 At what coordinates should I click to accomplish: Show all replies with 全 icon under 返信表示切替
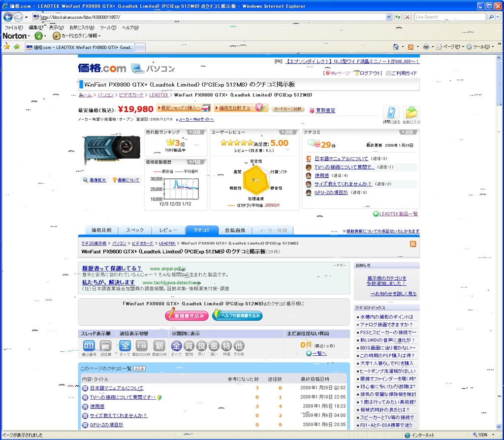pos(125,346)
